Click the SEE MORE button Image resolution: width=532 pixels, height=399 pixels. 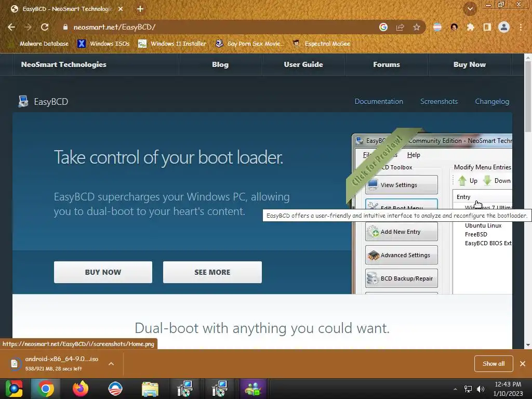(x=212, y=272)
